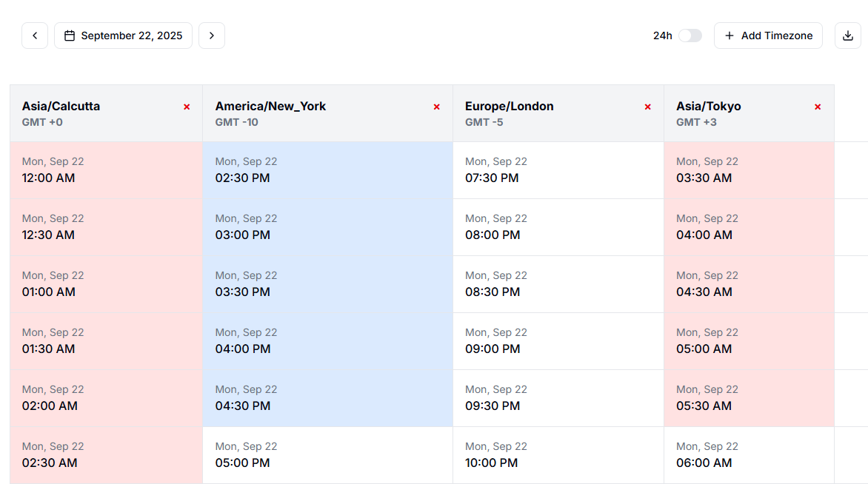Remove the America/New_York timezone column
The image size is (868, 484).
[436, 107]
